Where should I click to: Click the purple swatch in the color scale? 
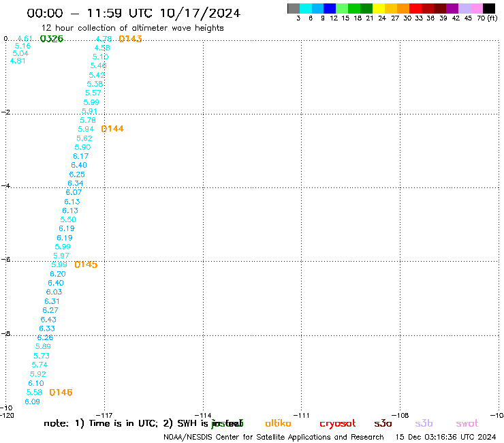[x=452, y=8]
